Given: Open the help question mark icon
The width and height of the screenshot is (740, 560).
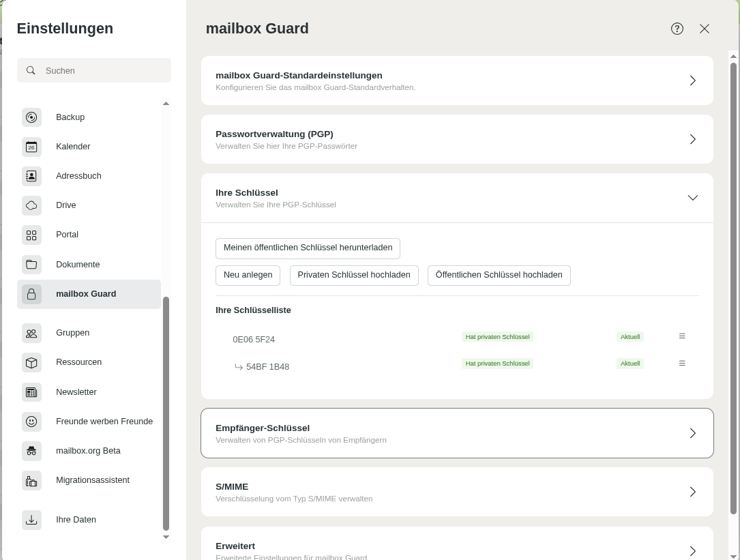Looking at the screenshot, I should coord(677,29).
